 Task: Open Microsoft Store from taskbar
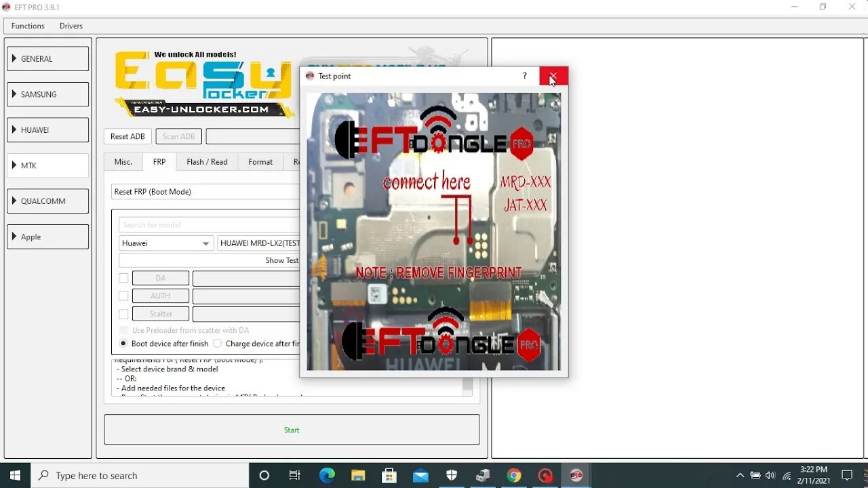(x=389, y=475)
